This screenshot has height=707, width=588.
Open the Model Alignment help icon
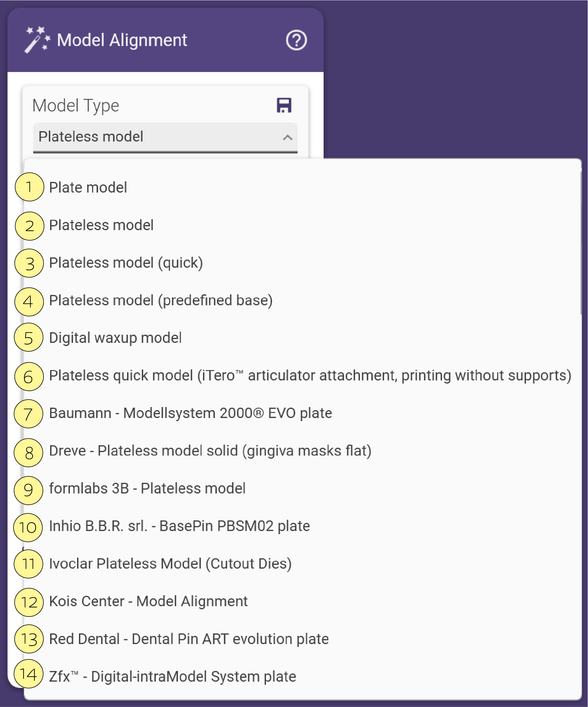click(296, 40)
